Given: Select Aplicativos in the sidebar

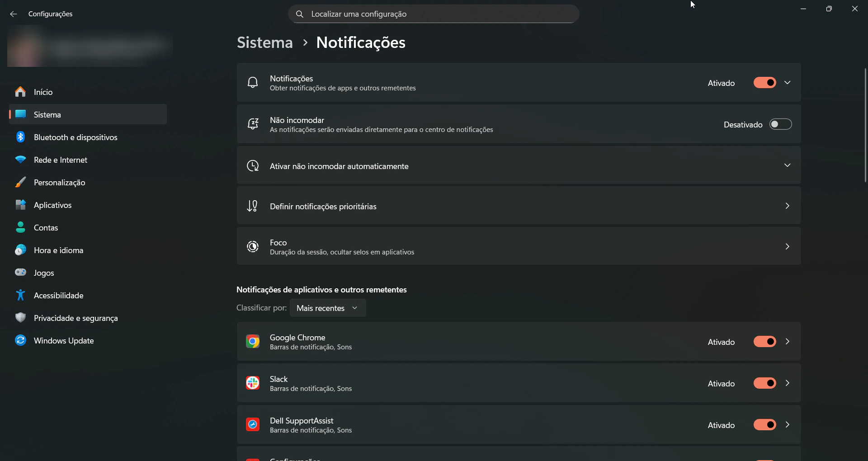Looking at the screenshot, I should [x=52, y=205].
